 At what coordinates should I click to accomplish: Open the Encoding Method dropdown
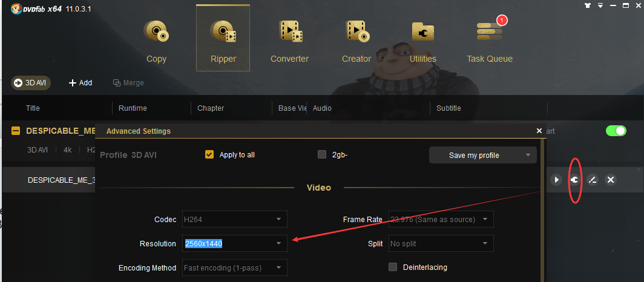point(234,267)
